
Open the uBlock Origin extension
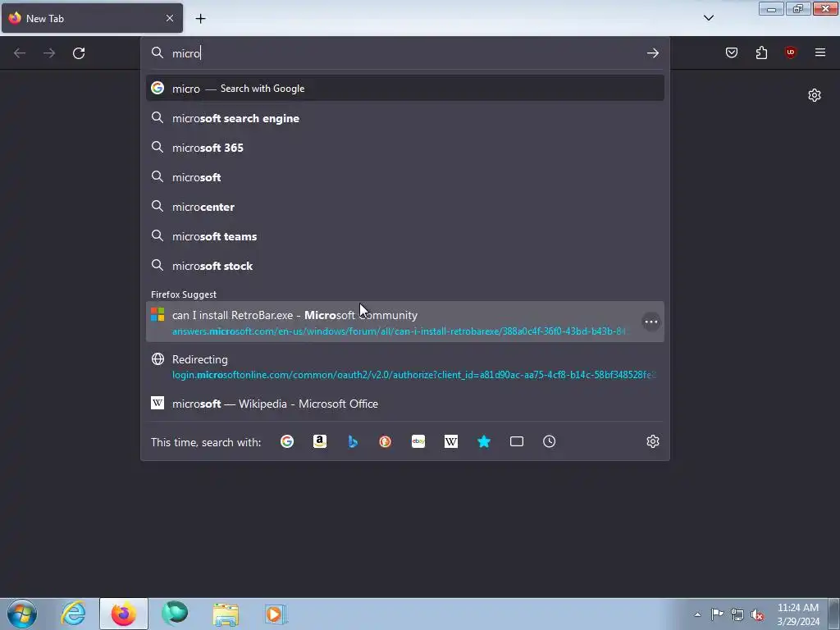[791, 52]
